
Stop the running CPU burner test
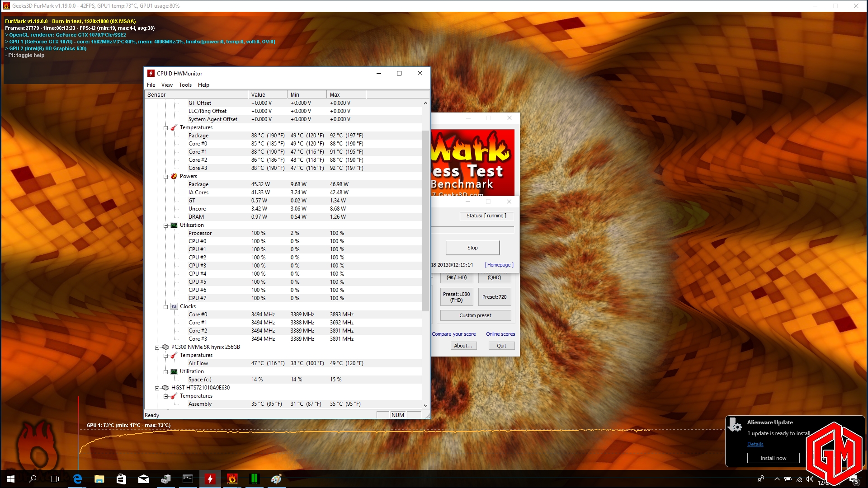pos(472,248)
